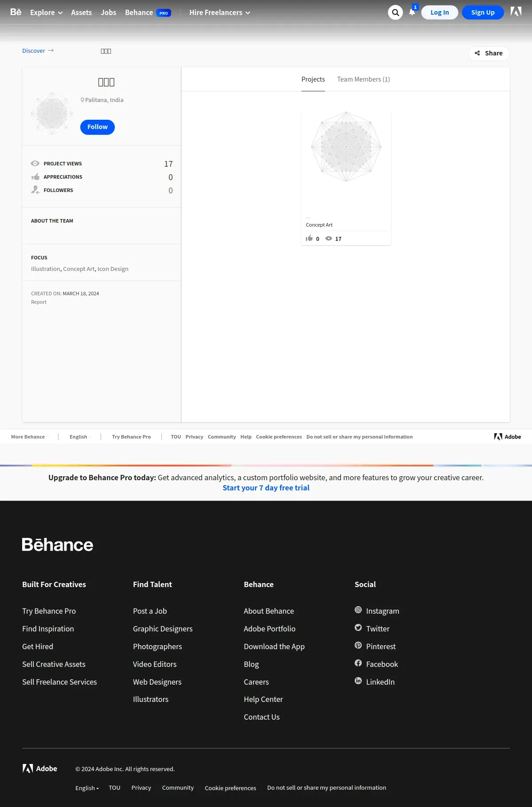
Task: Open About Behance footer link
Action: pos(269,611)
